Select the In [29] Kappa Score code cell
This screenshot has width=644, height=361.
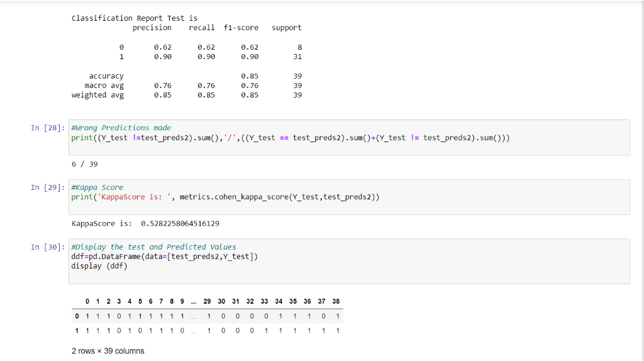(x=349, y=197)
